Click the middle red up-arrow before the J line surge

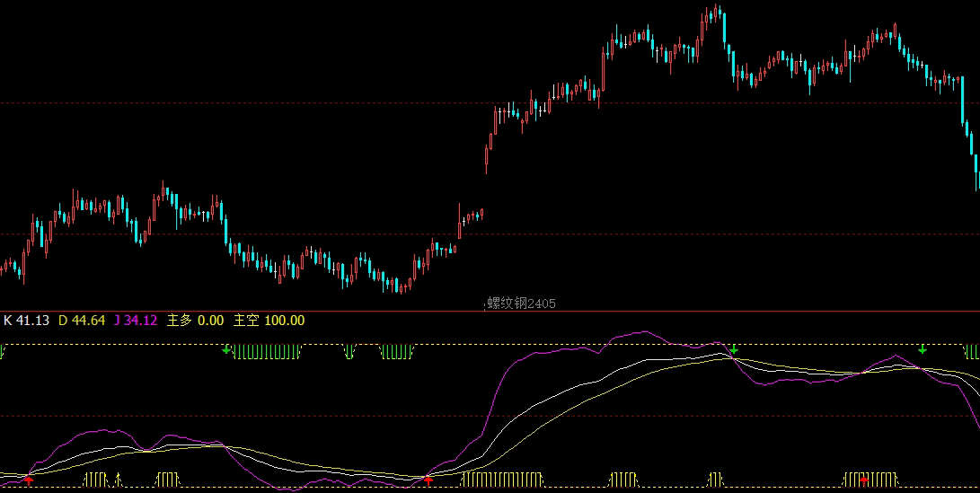pyautogui.click(x=428, y=480)
